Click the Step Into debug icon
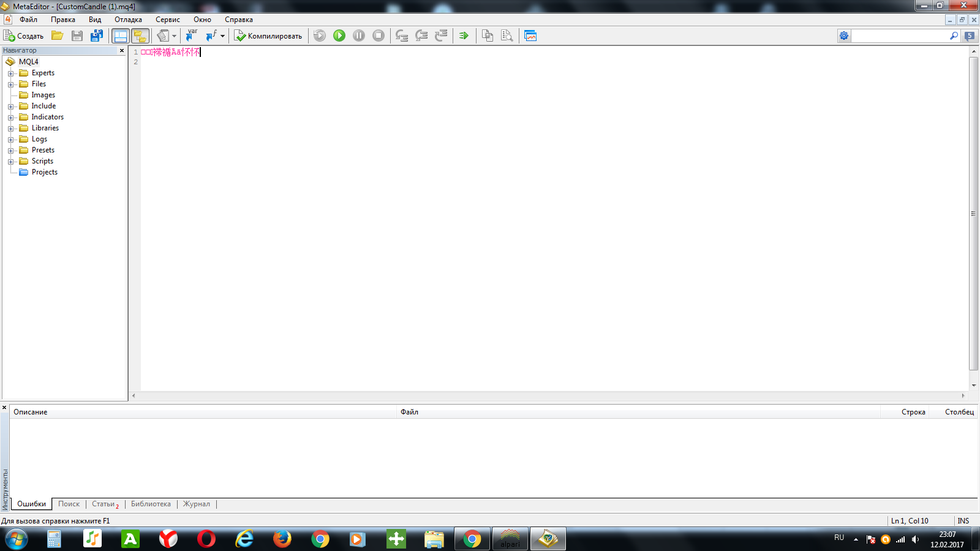The width and height of the screenshot is (980, 551). click(402, 36)
